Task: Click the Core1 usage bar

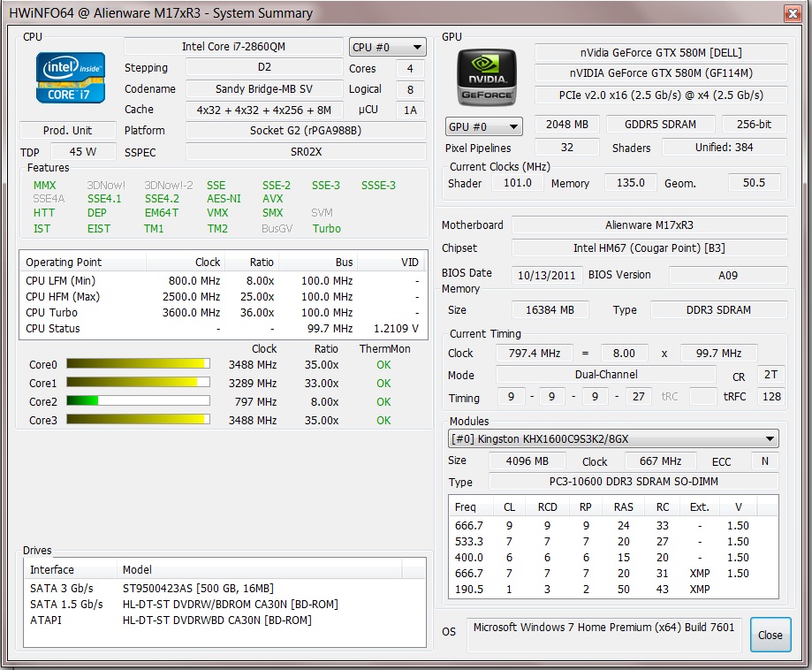Action: [138, 383]
